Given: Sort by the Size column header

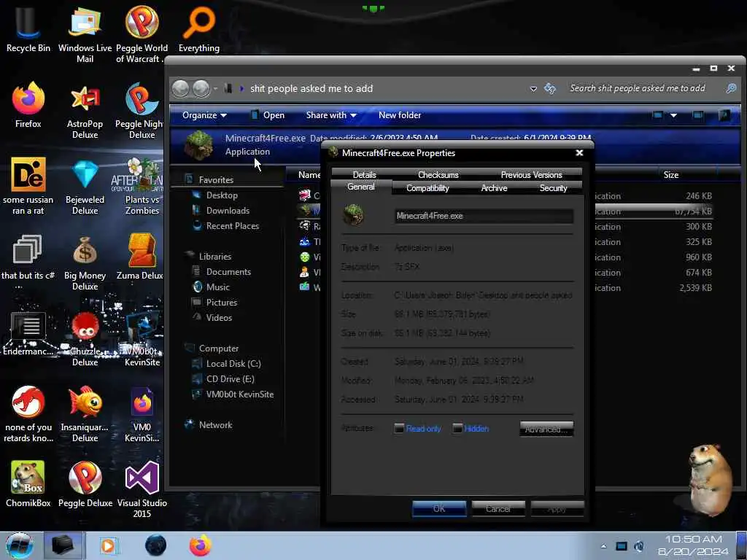Looking at the screenshot, I should [x=671, y=175].
